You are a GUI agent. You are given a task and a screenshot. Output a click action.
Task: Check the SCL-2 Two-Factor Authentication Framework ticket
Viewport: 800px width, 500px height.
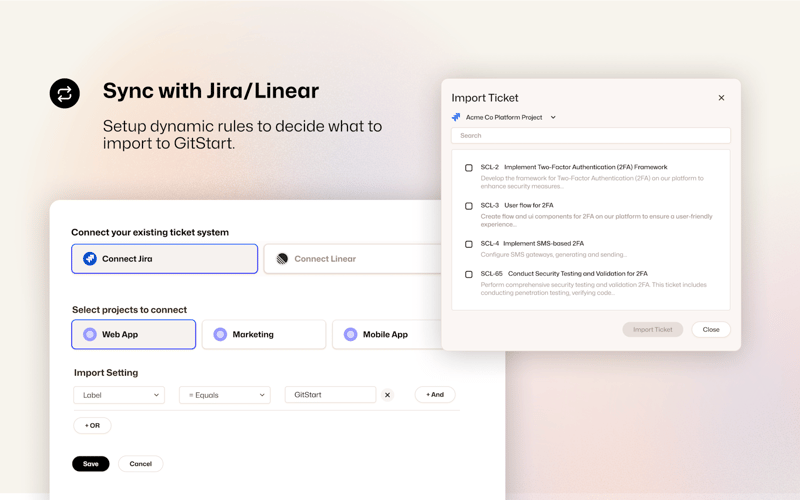(469, 168)
